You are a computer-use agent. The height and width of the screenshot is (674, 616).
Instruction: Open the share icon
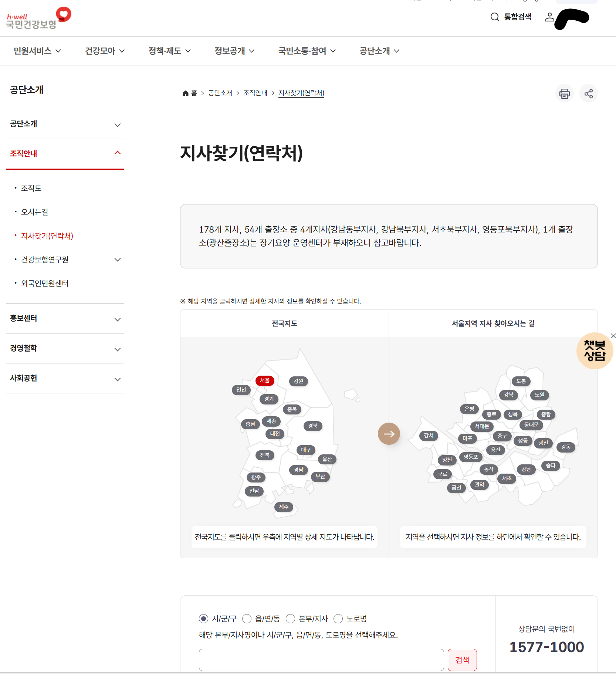click(589, 93)
